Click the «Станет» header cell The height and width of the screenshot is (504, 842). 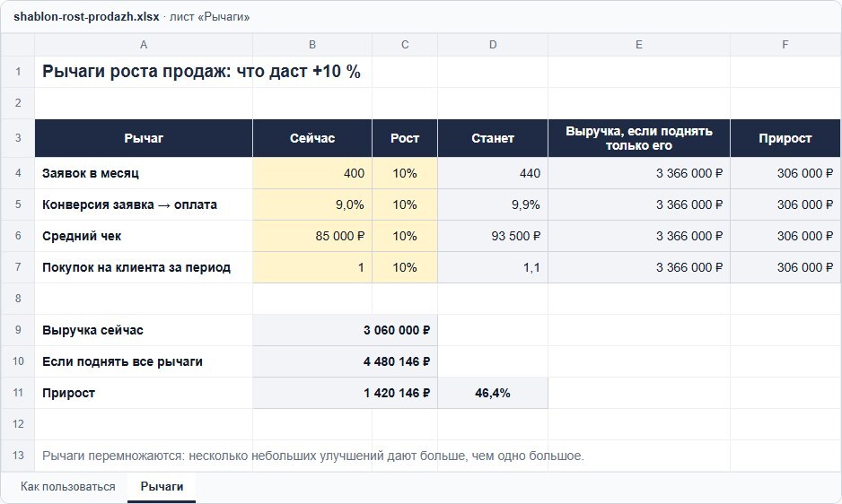[x=493, y=138]
